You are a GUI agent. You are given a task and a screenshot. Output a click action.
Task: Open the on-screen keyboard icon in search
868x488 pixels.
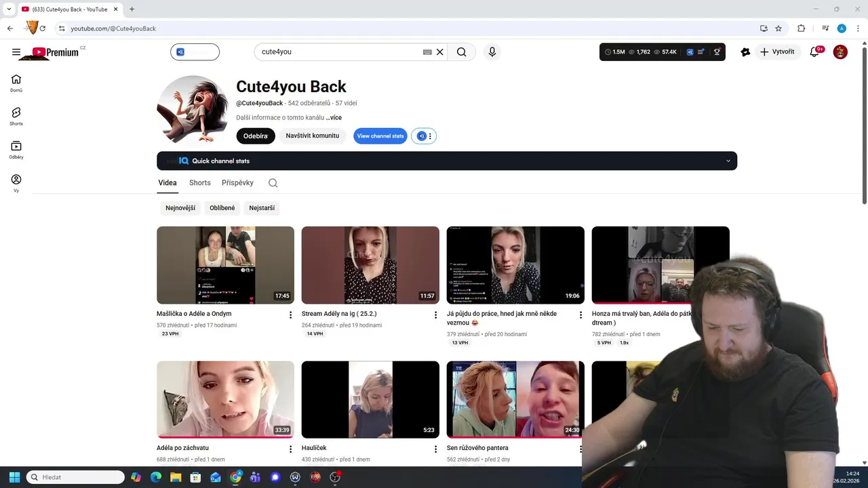[x=427, y=52]
